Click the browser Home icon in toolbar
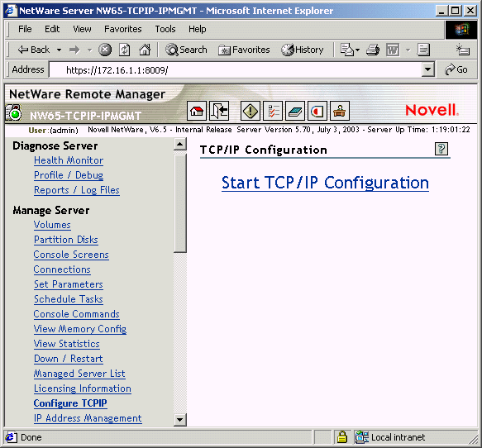 [145, 50]
